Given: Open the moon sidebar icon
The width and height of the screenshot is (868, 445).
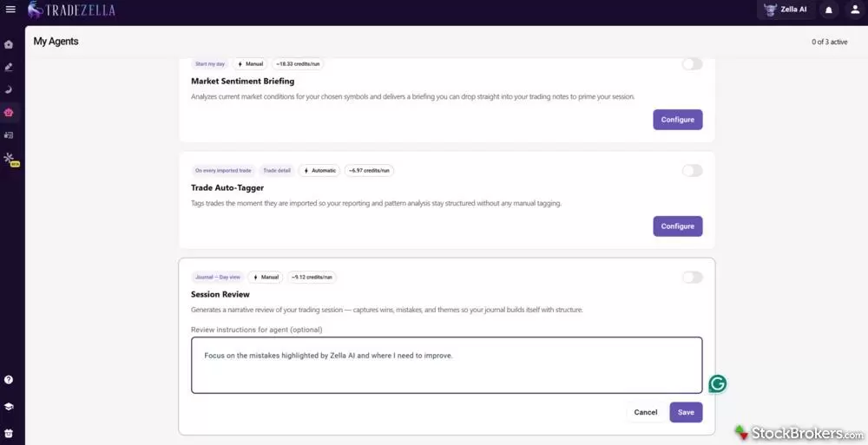Looking at the screenshot, I should click(x=9, y=89).
